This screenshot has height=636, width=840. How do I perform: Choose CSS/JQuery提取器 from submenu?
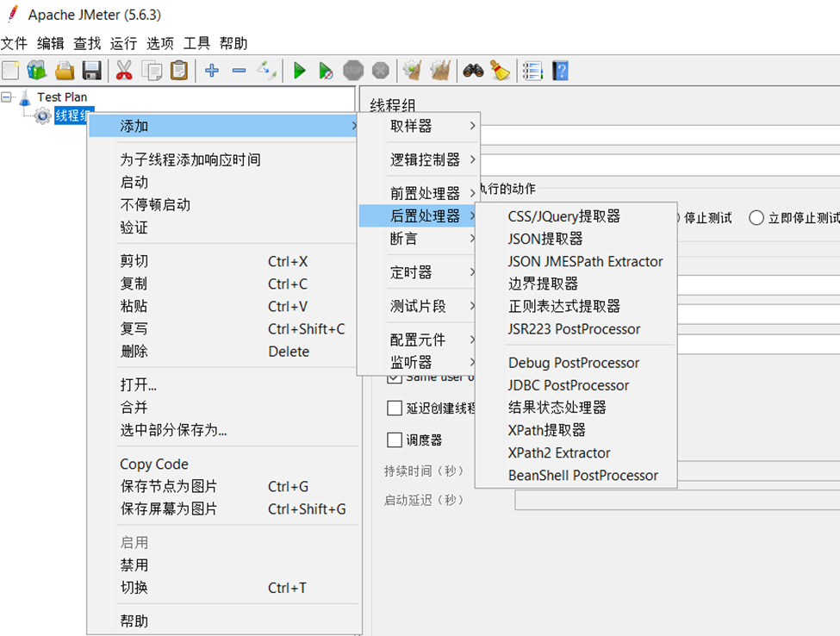coord(576,216)
